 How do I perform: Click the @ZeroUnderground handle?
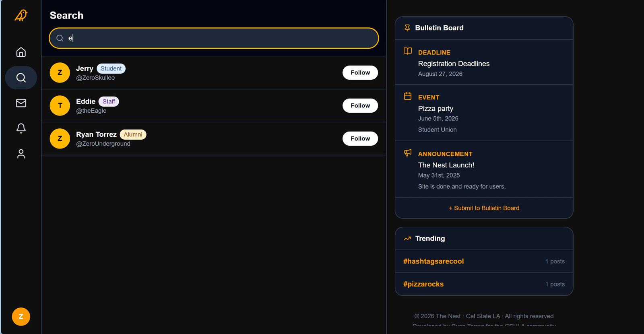click(x=103, y=144)
